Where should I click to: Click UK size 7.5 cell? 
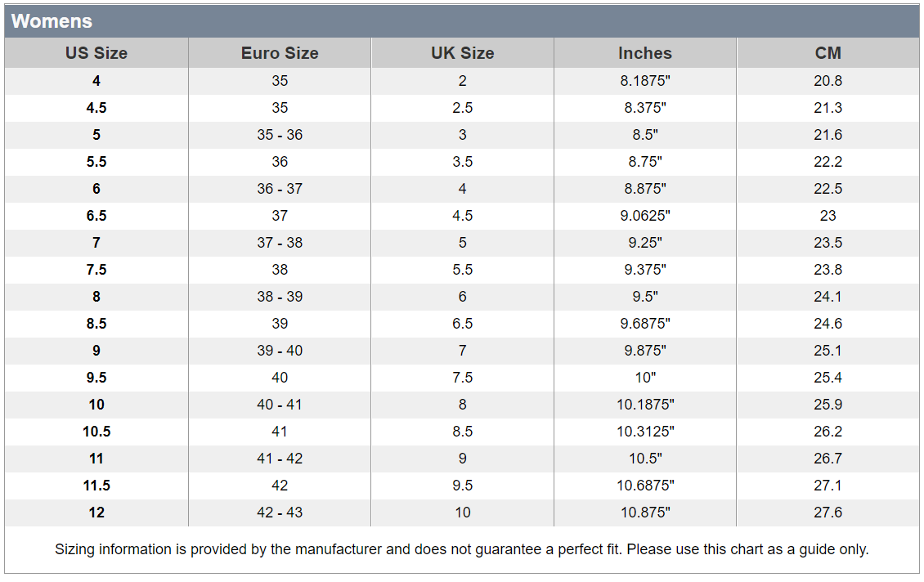click(x=463, y=378)
